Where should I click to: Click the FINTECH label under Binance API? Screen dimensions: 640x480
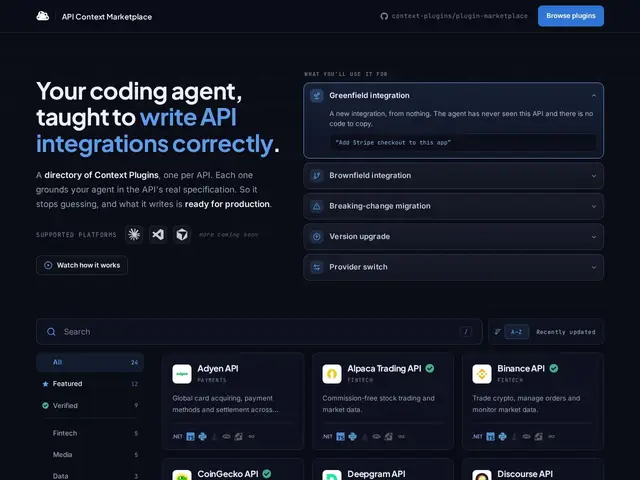pos(510,380)
